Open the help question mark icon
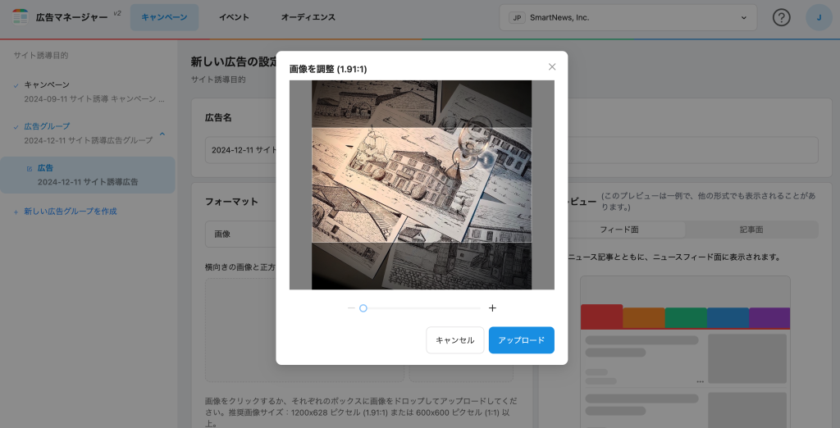The image size is (840, 428). (782, 18)
